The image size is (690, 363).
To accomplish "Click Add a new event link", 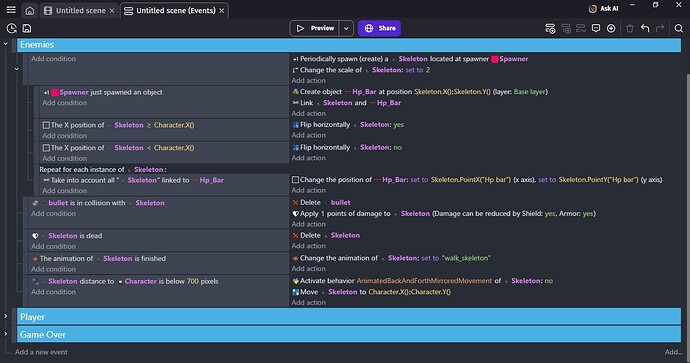I will 41,352.
